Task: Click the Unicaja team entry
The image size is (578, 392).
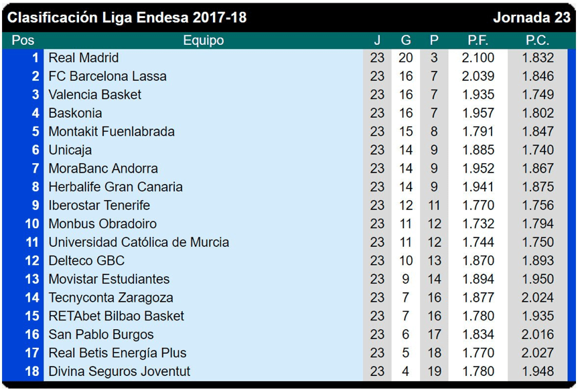Action: click(x=70, y=150)
